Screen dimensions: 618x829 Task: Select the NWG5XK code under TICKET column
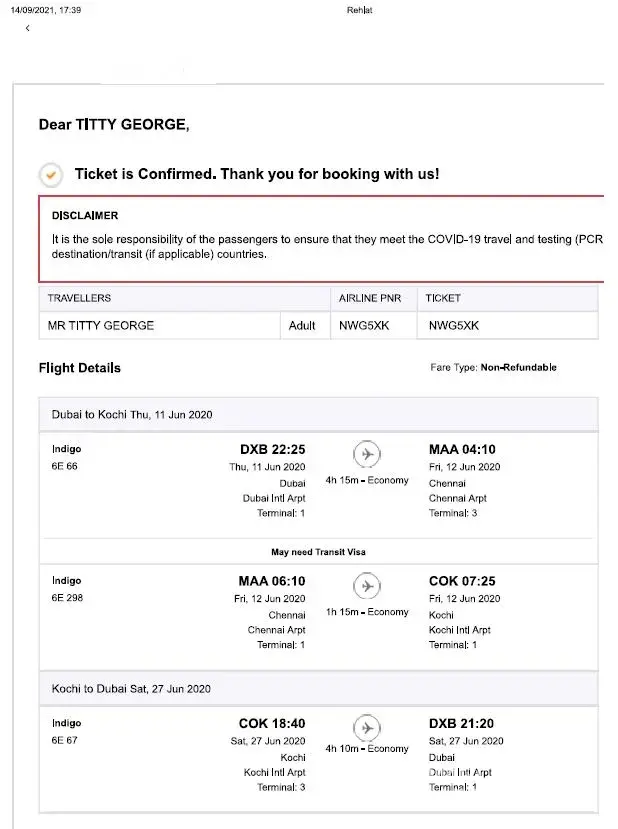[453, 325]
